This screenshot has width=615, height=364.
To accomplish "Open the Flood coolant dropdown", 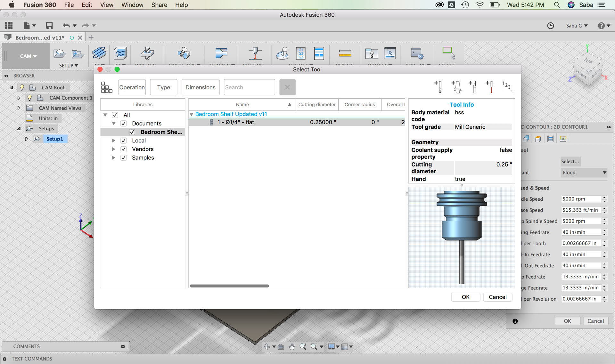I will [584, 173].
